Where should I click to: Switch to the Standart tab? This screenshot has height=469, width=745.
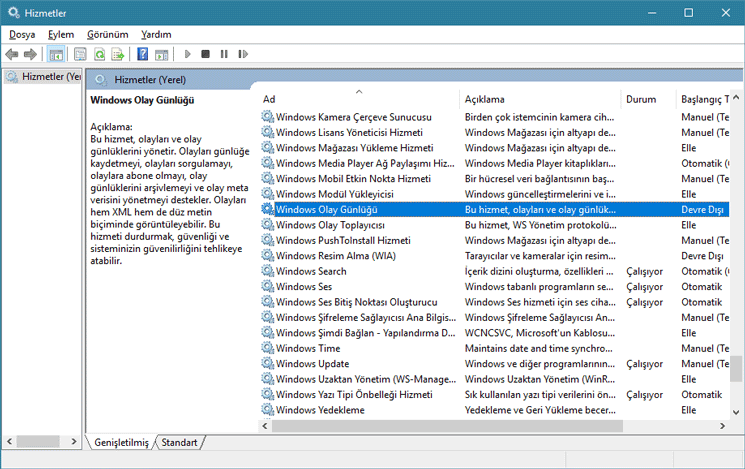click(179, 442)
